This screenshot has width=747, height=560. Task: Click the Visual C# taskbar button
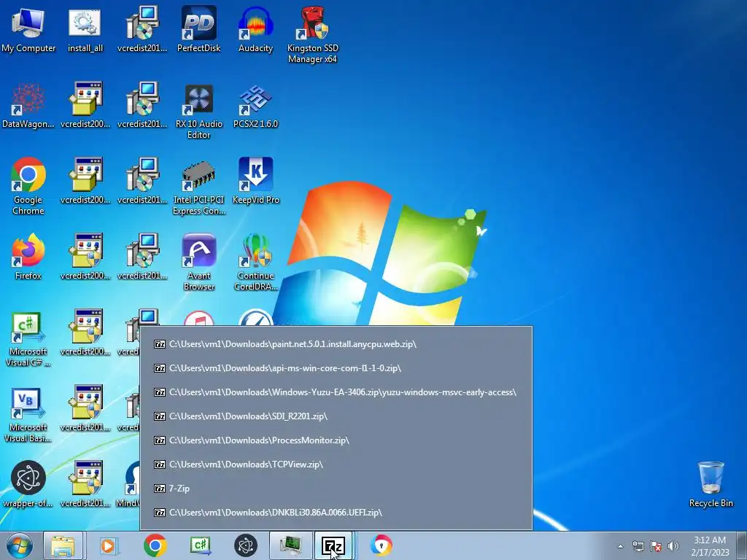point(200,545)
